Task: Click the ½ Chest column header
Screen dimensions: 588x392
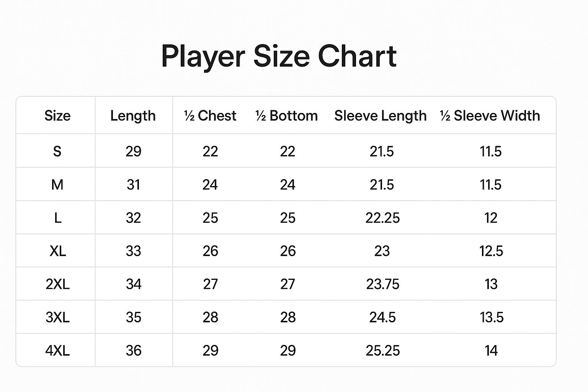Action: 210,116
